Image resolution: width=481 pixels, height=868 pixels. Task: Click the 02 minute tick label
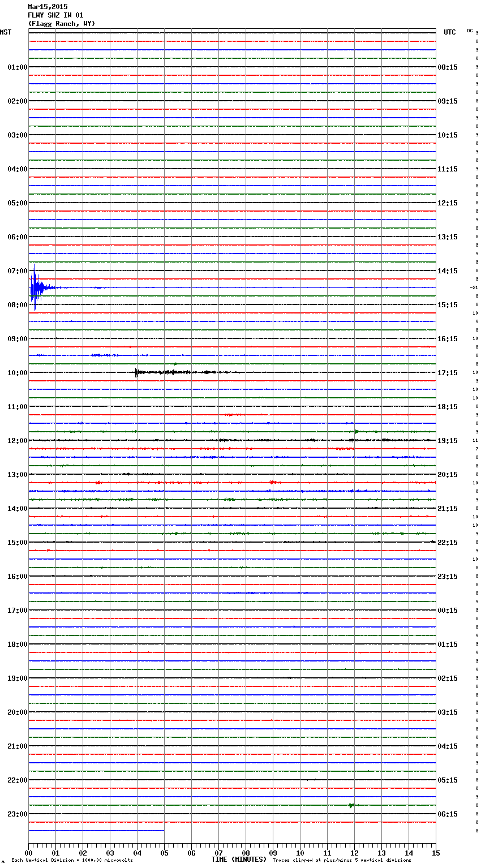point(83,853)
